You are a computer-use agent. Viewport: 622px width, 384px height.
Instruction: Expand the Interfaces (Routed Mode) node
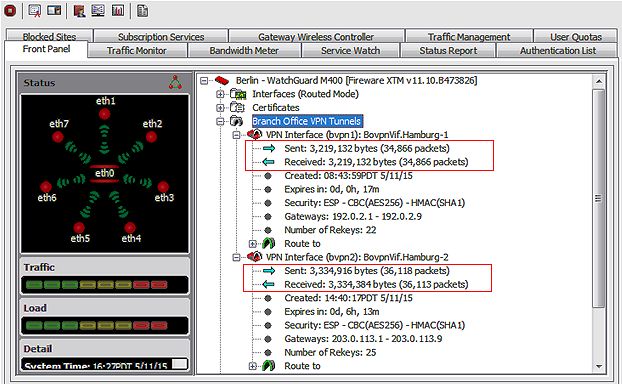[x=220, y=94]
